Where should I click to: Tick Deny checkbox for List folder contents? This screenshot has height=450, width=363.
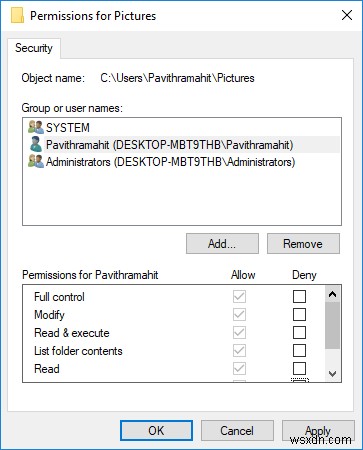coord(299,350)
